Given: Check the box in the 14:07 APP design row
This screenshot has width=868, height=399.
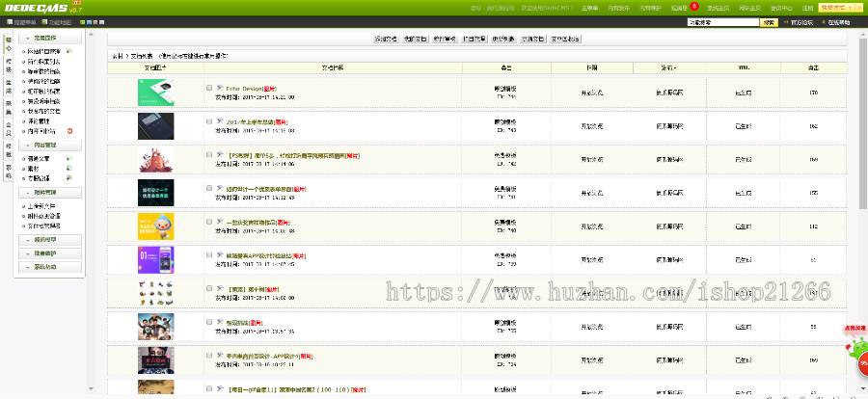Looking at the screenshot, I should pyautogui.click(x=209, y=255).
